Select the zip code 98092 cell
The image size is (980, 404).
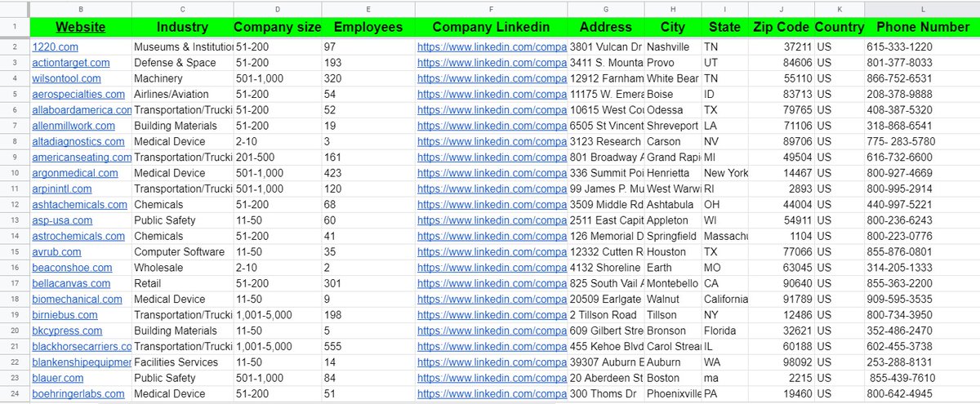point(782,362)
